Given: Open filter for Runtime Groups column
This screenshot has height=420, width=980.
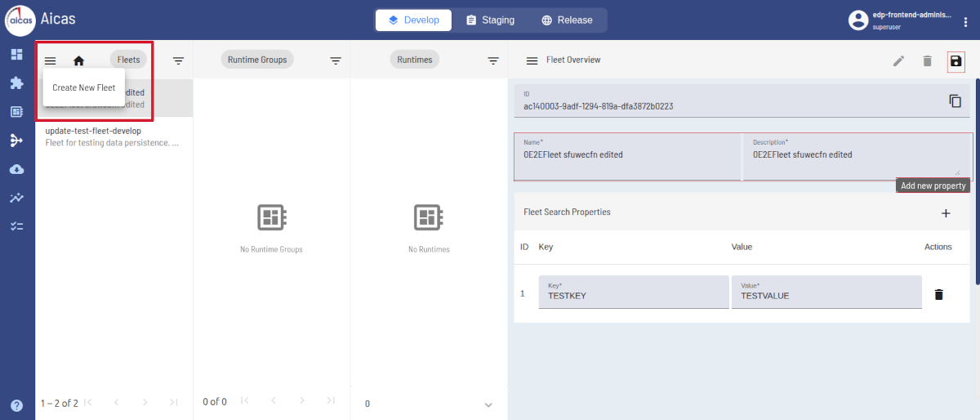Looking at the screenshot, I should click(x=335, y=60).
